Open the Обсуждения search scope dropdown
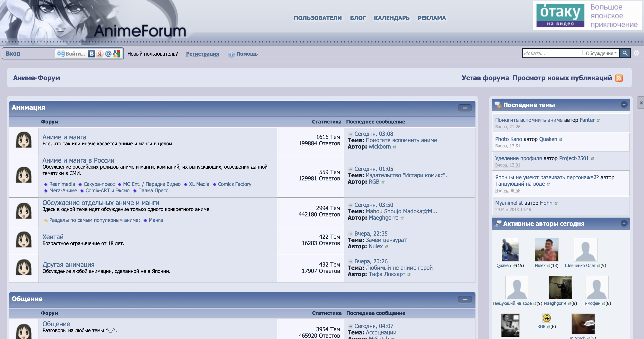Screen dimensions: 644x339 (601, 53)
